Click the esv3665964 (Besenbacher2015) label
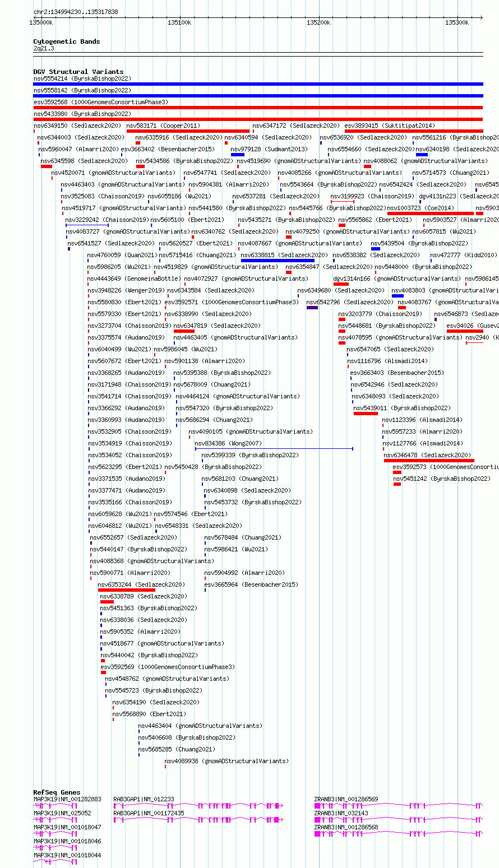 point(251,585)
